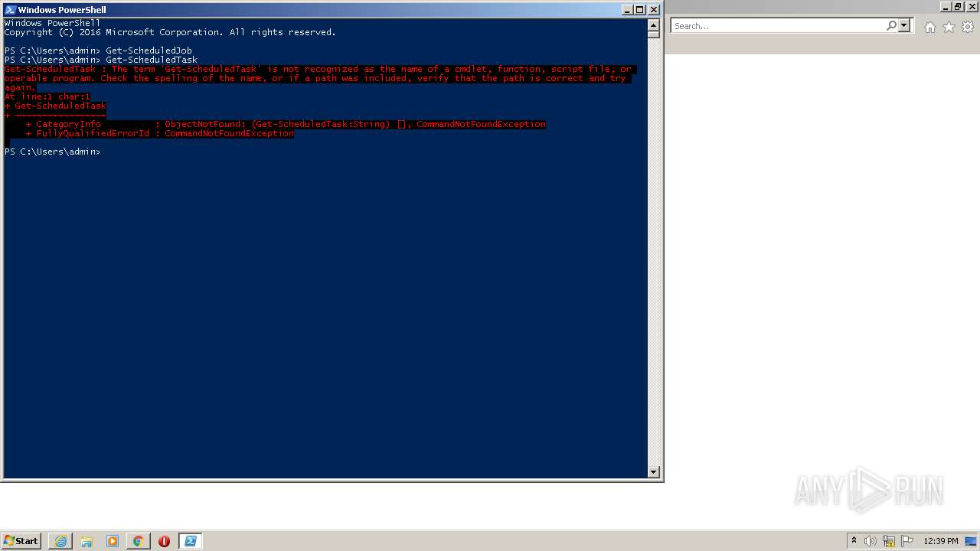This screenshot has width=980, height=551.
Task: Open the PowerShell window system menu icon
Action: 10,10
